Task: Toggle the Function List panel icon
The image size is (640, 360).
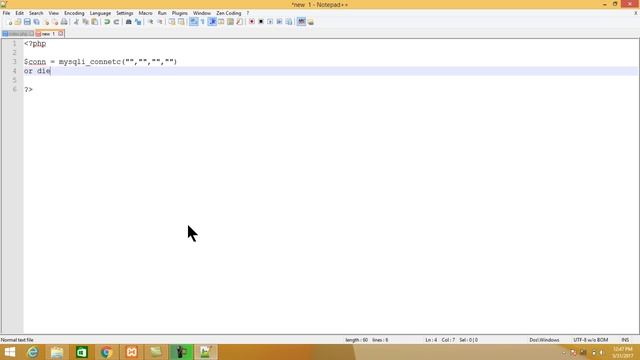Action: (x=240, y=22)
